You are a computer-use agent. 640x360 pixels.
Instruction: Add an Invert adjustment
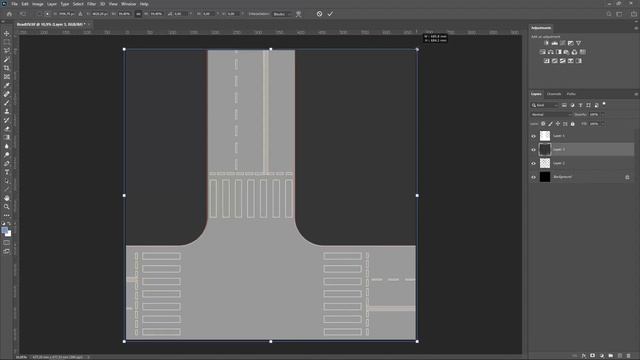[x=547, y=61]
